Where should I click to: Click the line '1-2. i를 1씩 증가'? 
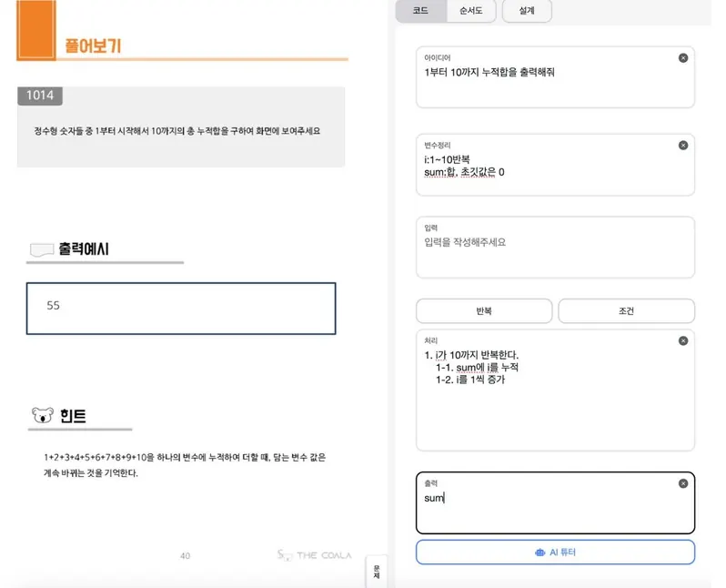click(470, 380)
